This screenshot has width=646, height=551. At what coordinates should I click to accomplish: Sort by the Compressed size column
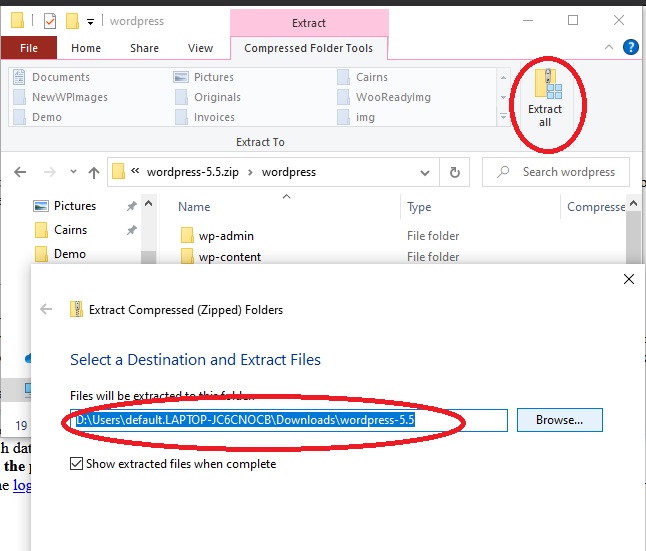[596, 206]
